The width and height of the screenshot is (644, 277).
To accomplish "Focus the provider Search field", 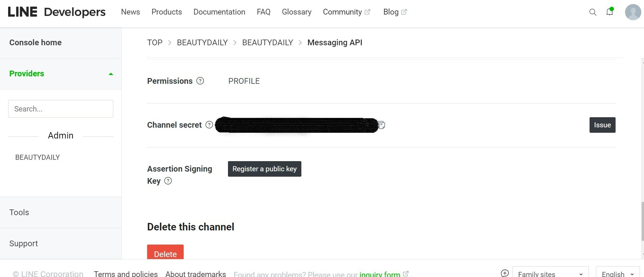I will point(61,109).
